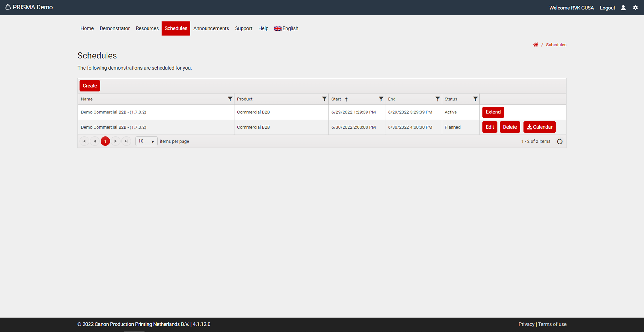The width and height of the screenshot is (644, 332).
Task: Select page 1 in the pager
Action: (105, 141)
